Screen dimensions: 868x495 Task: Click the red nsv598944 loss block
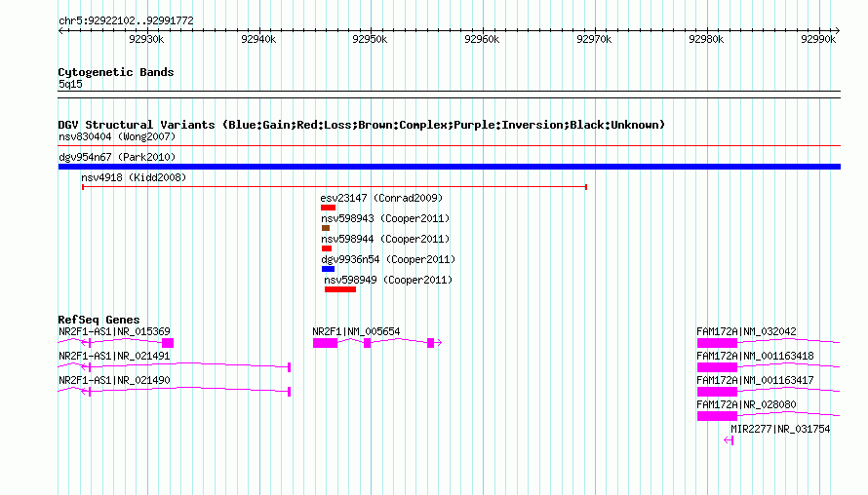(327, 248)
